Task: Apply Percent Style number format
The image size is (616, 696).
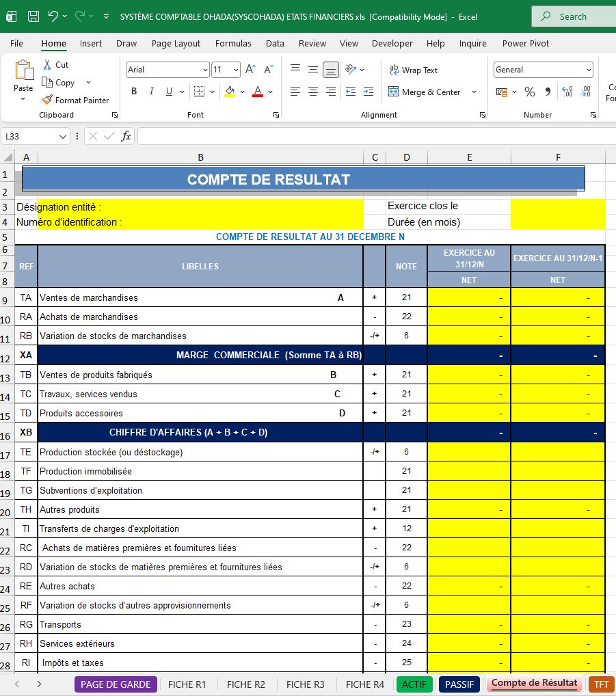Action: 529,92
